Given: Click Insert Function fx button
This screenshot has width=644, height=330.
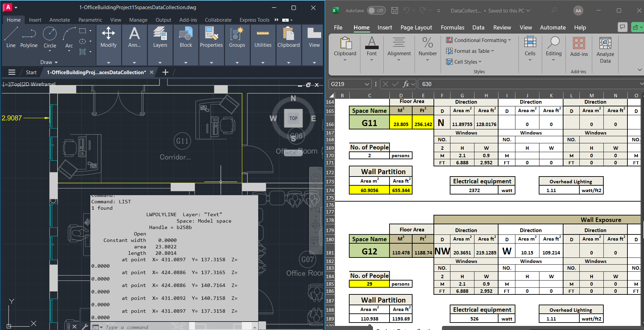Looking at the screenshot, I should 406,84.
